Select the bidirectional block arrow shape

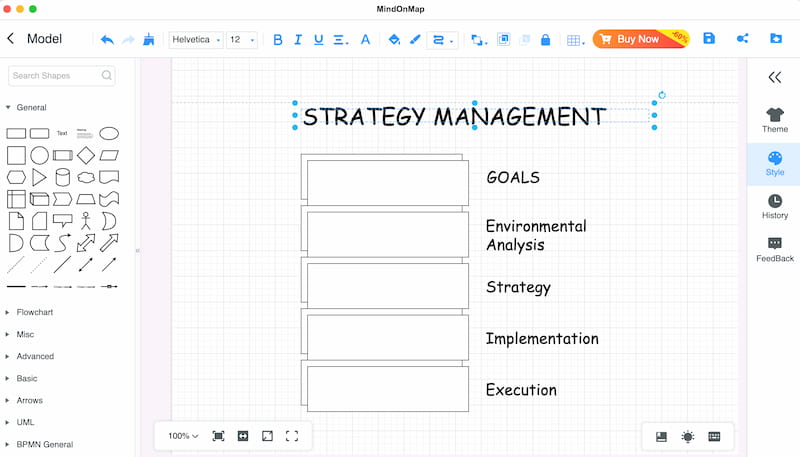tap(86, 243)
